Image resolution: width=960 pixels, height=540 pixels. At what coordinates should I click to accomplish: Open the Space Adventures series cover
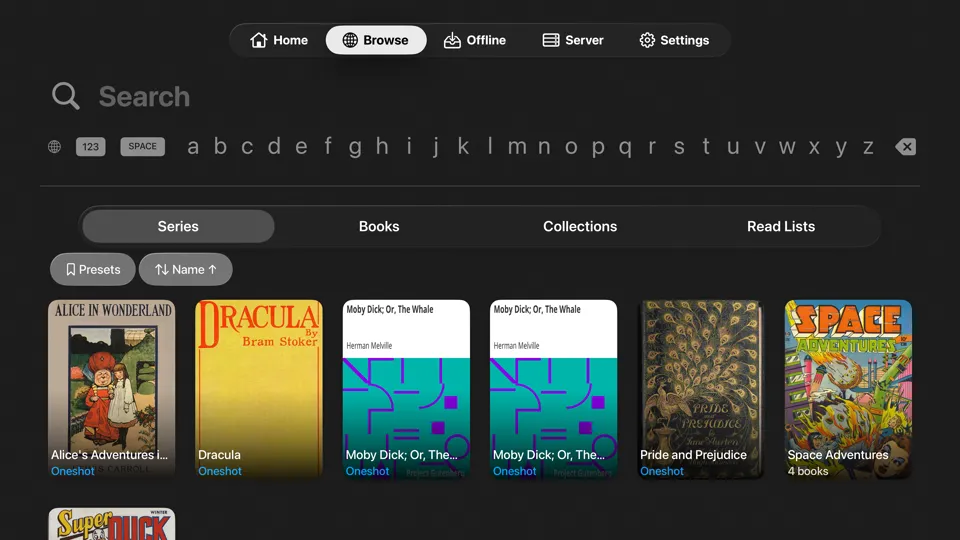[849, 389]
